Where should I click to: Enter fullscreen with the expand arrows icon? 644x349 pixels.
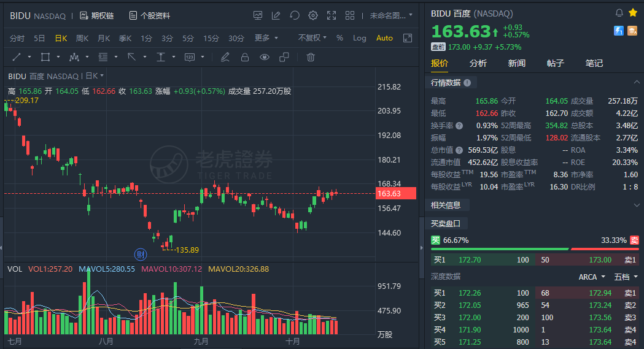pyautogui.click(x=332, y=15)
